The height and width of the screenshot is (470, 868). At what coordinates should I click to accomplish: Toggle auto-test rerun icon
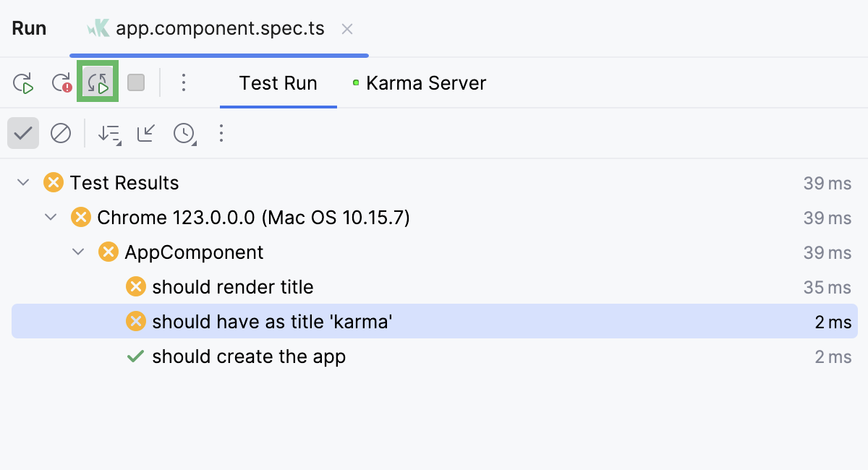(x=98, y=83)
